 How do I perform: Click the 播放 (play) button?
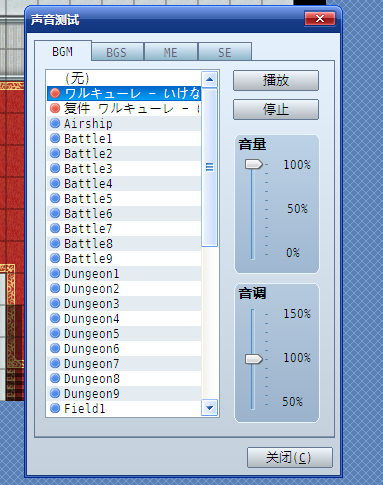coord(276,80)
